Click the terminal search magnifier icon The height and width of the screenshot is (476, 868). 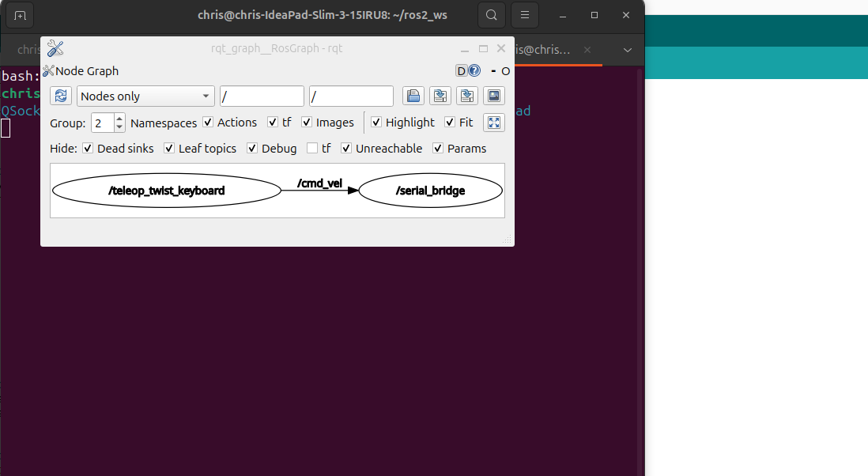pyautogui.click(x=492, y=15)
